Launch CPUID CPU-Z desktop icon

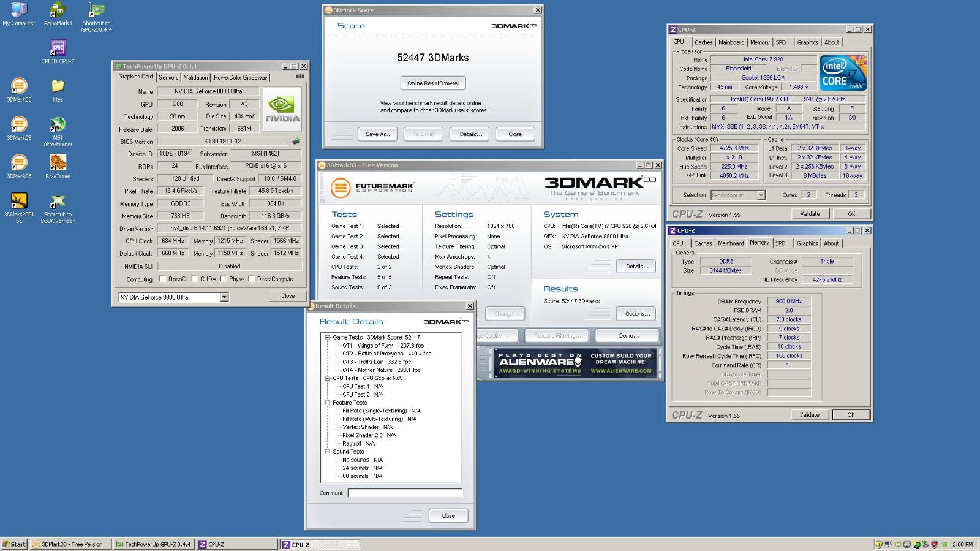click(x=58, y=51)
